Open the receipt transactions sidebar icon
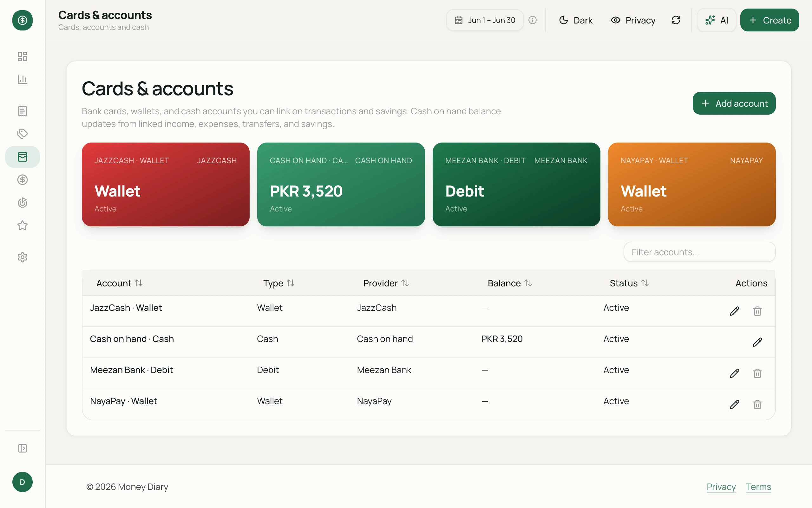 [x=23, y=111]
